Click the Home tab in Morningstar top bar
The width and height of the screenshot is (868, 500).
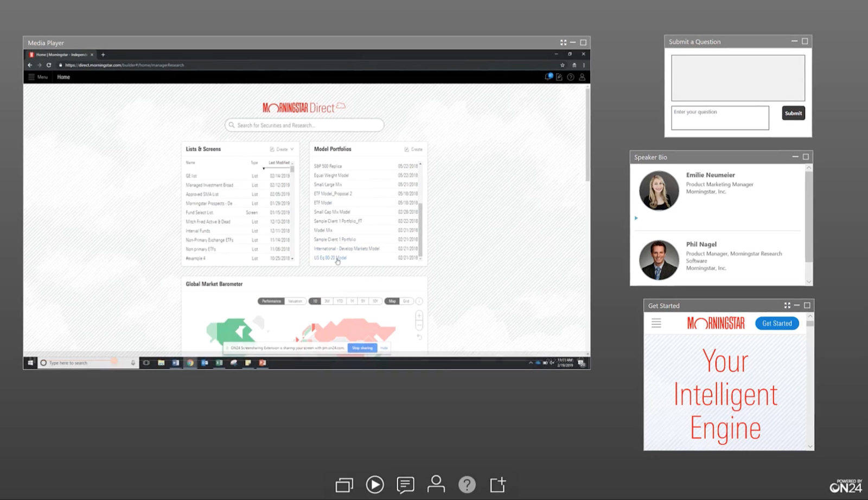click(x=63, y=77)
